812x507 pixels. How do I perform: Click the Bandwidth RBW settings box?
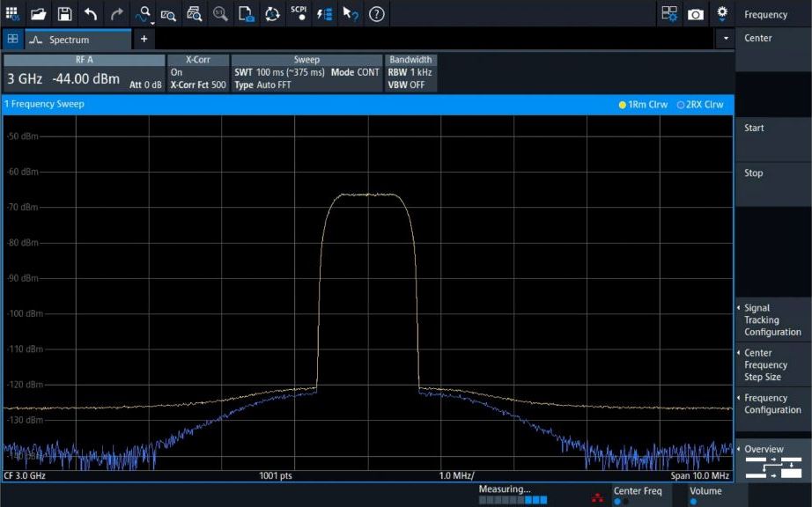tap(410, 73)
